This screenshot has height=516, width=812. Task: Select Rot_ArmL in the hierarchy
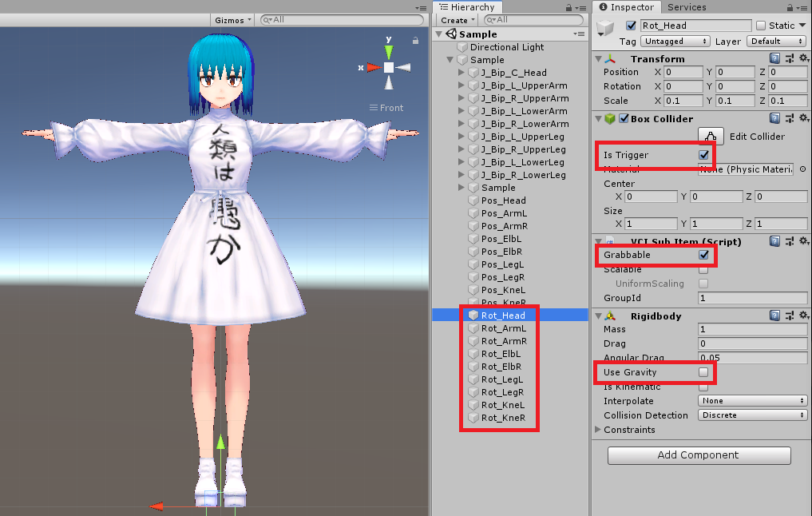pos(503,328)
